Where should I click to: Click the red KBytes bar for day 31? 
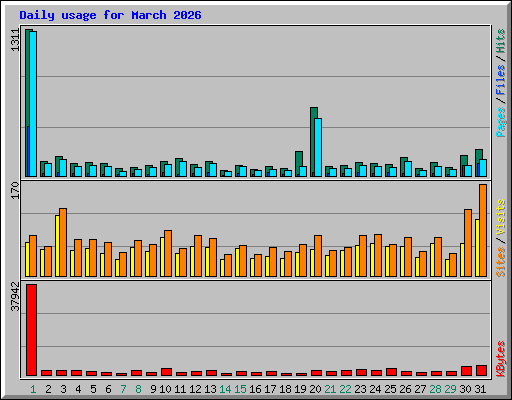(481, 371)
